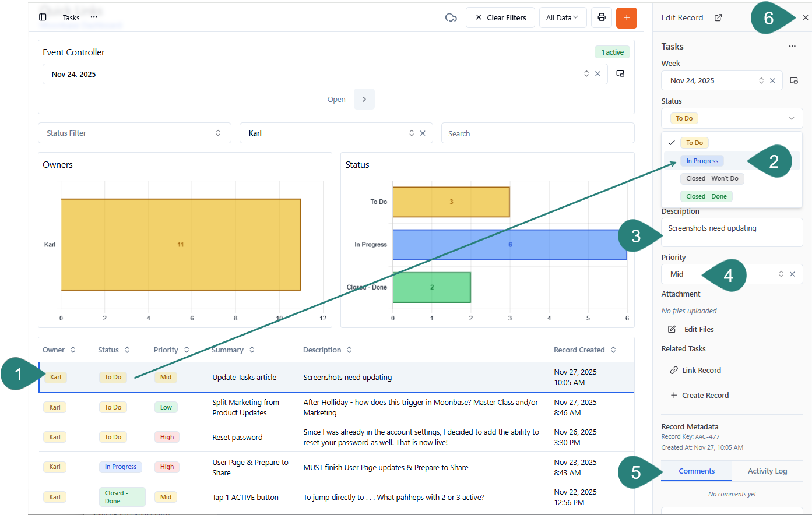Open Tasks panel three-dot menu
This screenshot has height=515, width=812.
(792, 46)
